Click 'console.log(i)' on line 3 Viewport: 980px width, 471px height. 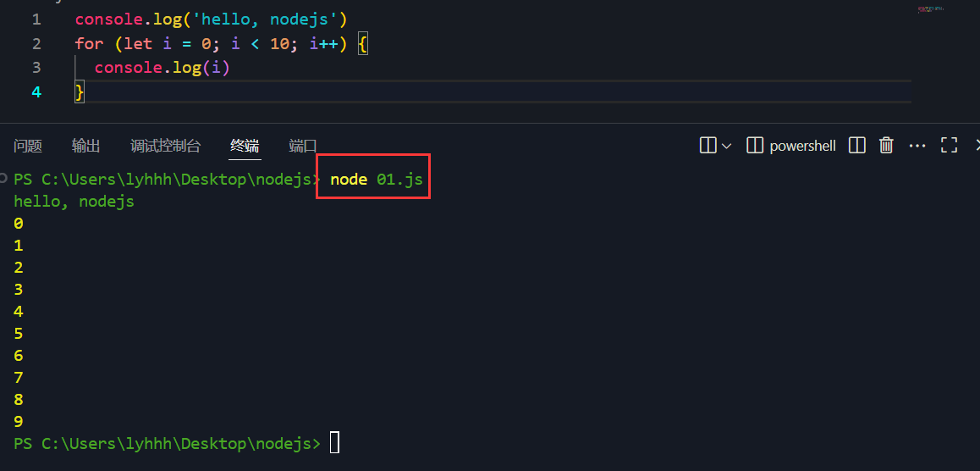[x=162, y=68]
